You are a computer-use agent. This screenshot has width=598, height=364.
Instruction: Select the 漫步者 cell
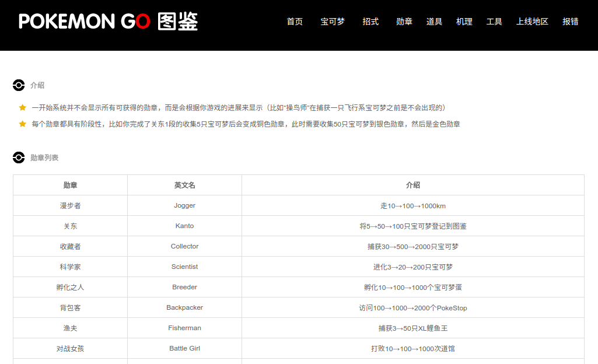pyautogui.click(x=70, y=205)
